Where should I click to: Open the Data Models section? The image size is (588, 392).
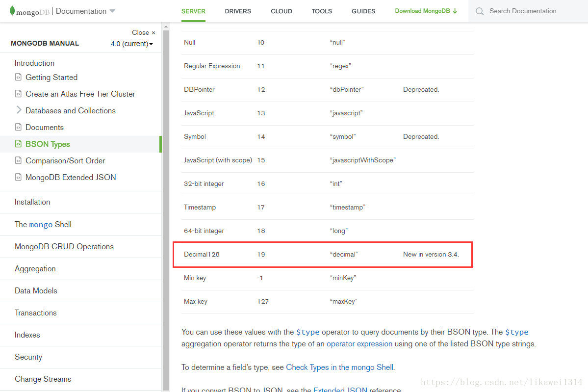tap(36, 291)
